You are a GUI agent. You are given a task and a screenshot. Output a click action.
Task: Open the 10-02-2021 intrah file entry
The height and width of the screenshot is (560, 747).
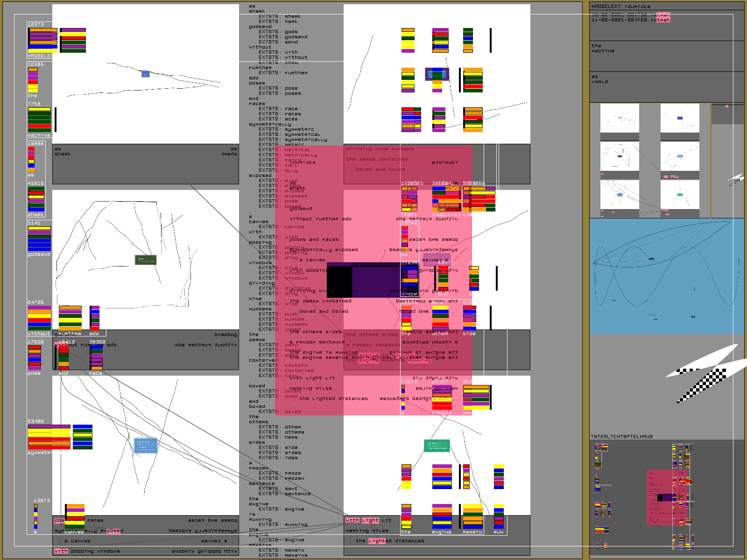pos(630,15)
